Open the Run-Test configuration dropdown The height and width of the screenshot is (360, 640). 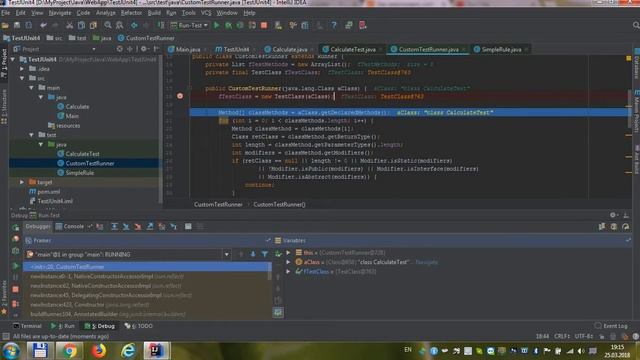pos(190,25)
